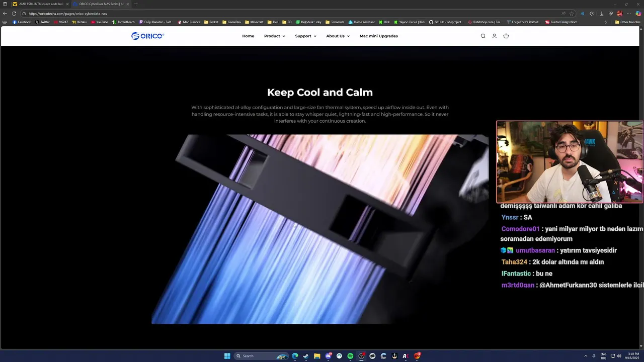Reload the page with the refresh icon
This screenshot has height=362, width=644.
click(x=14, y=14)
